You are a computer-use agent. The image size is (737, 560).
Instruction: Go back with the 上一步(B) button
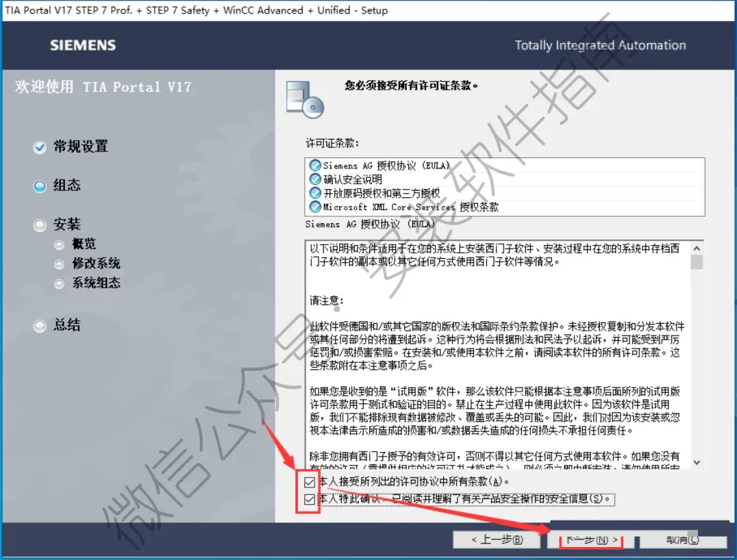497,540
